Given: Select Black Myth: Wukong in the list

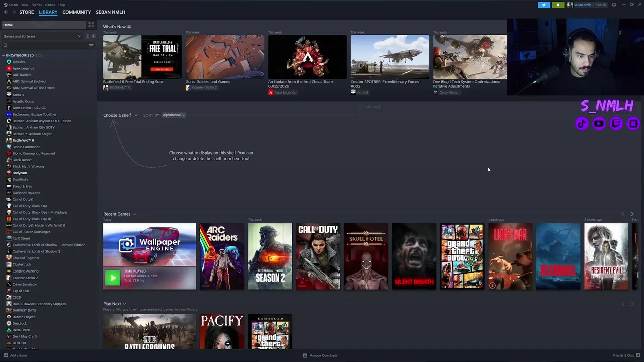Looking at the screenshot, I should pos(28,166).
